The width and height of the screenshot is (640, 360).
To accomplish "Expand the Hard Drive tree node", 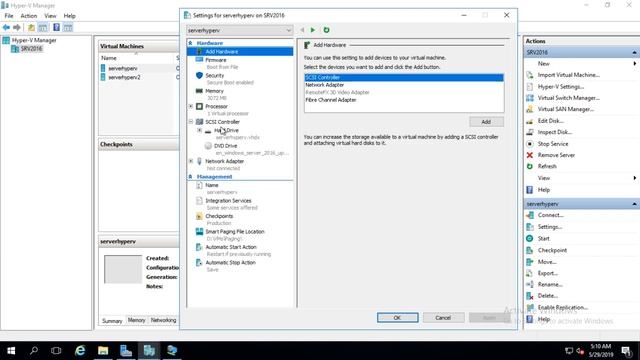I will click(x=200, y=130).
